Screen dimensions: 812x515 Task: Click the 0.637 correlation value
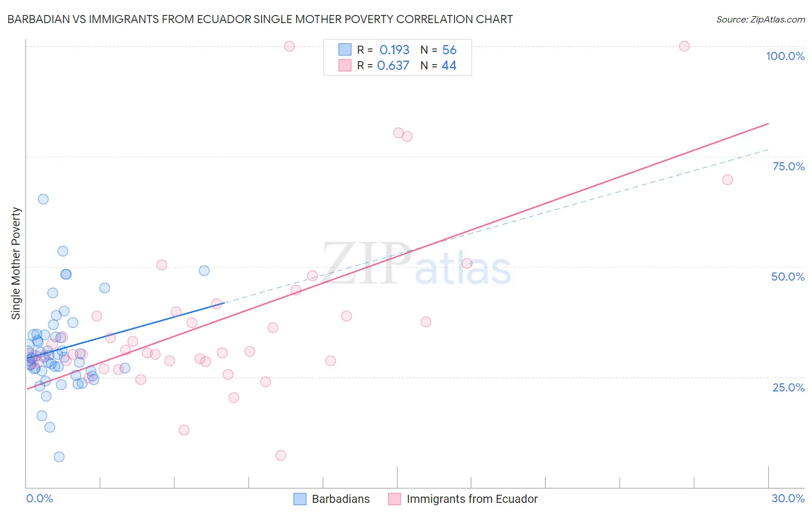pyautogui.click(x=393, y=65)
